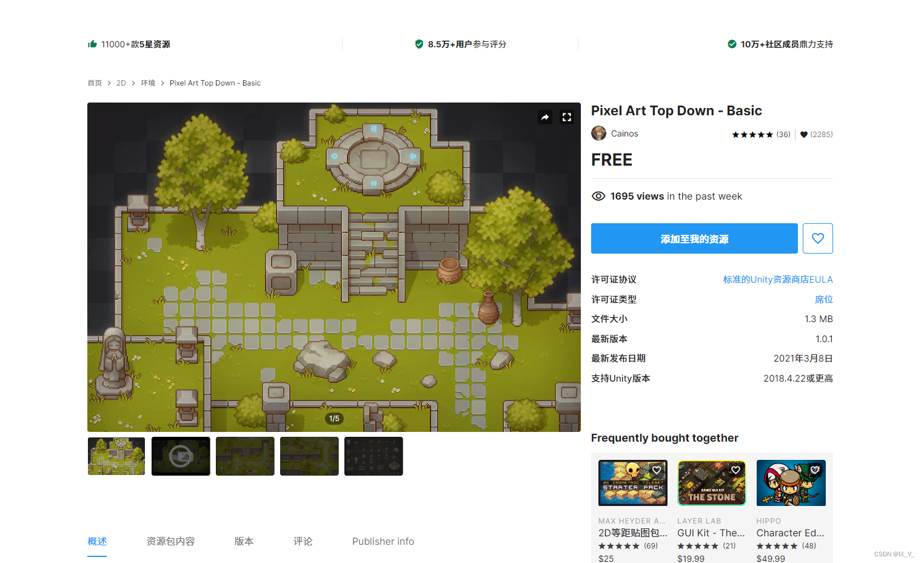
Task: Click the $25 price text
Action: click(606, 558)
